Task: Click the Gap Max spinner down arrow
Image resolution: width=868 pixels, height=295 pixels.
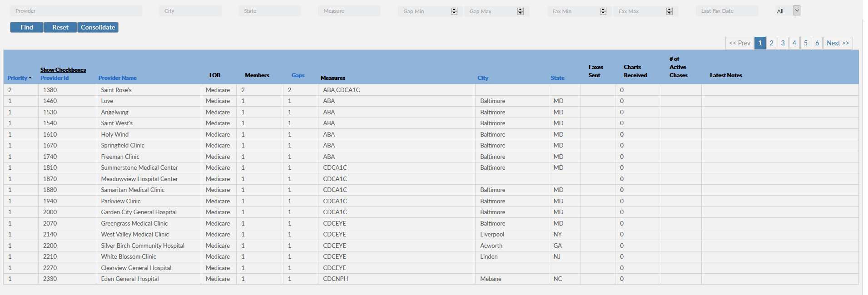Action: [x=521, y=13]
